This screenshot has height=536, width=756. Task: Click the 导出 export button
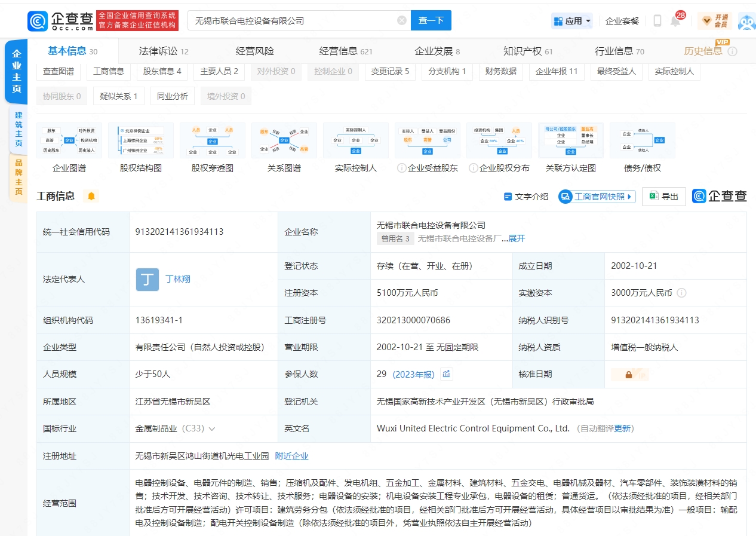point(664,197)
